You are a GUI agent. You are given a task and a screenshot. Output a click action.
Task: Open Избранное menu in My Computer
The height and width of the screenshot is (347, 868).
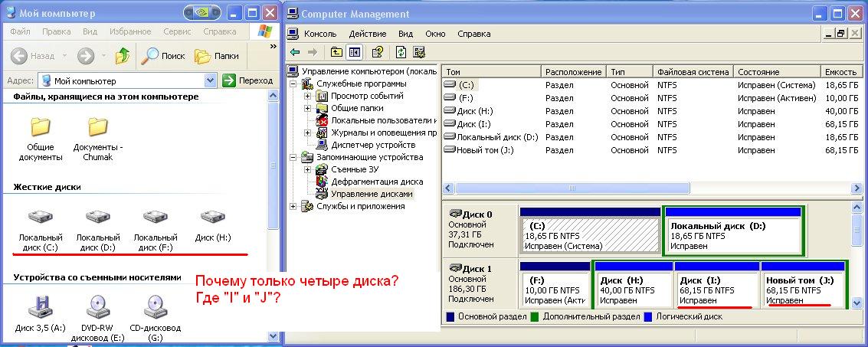point(130,31)
